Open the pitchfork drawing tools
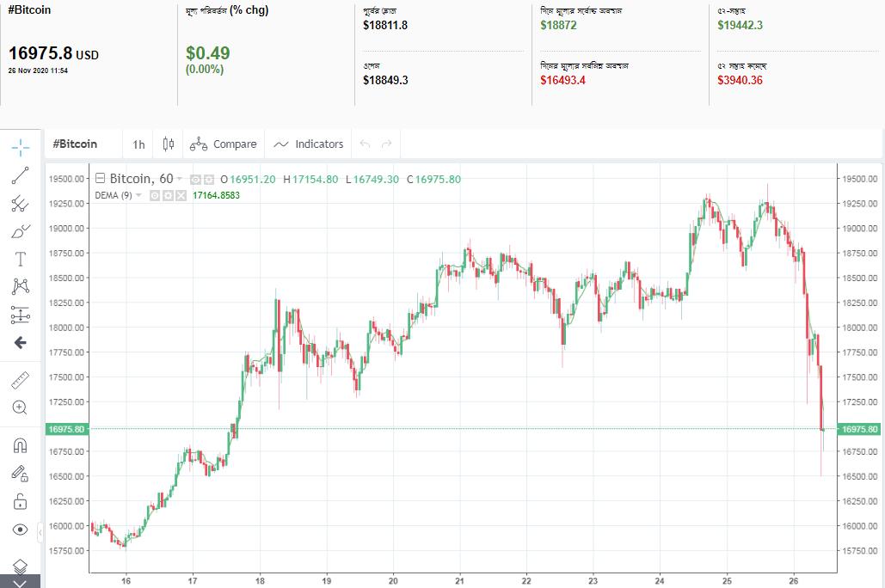The height and width of the screenshot is (588, 885). coord(21,203)
